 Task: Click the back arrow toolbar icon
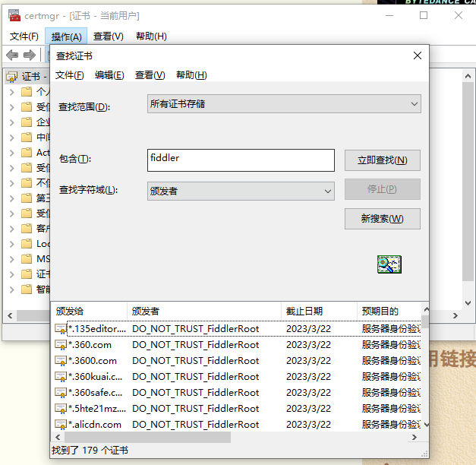tap(12, 55)
